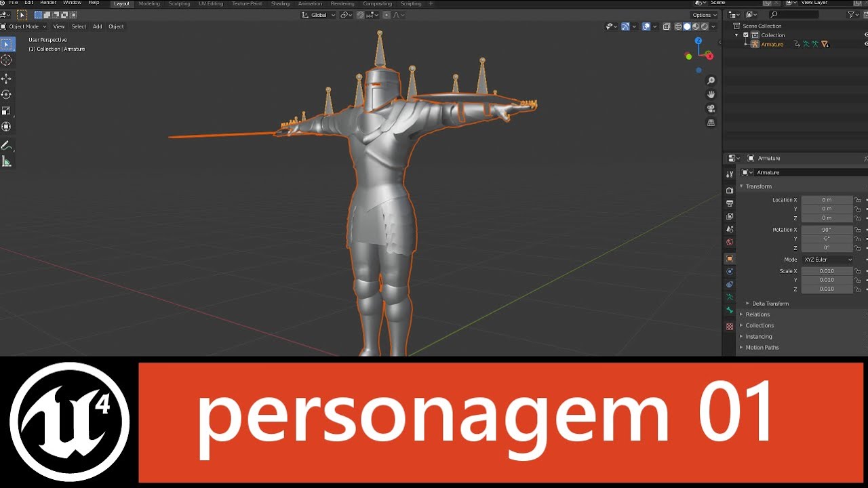Activate the Transform tool
Image resolution: width=868 pixels, height=488 pixels.
(6, 127)
